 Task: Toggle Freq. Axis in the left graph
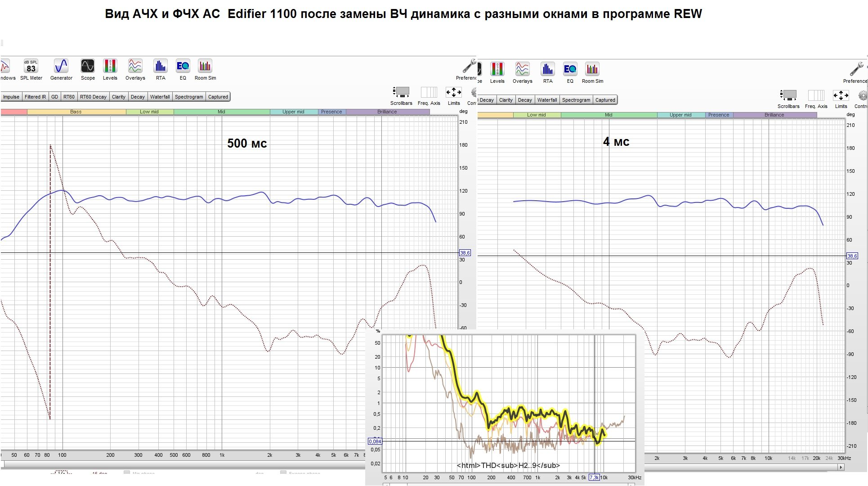(429, 96)
